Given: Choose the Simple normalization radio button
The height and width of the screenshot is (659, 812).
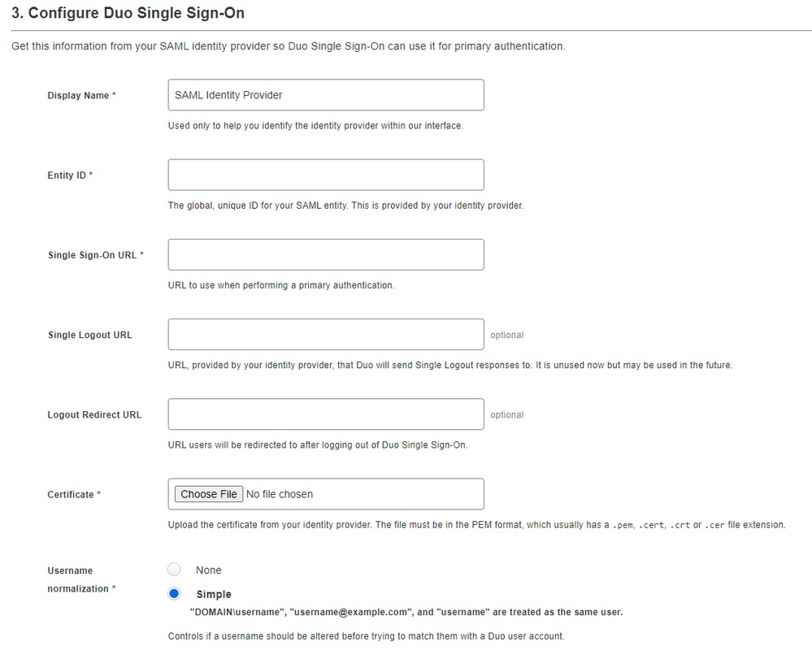Looking at the screenshot, I should 174,594.
